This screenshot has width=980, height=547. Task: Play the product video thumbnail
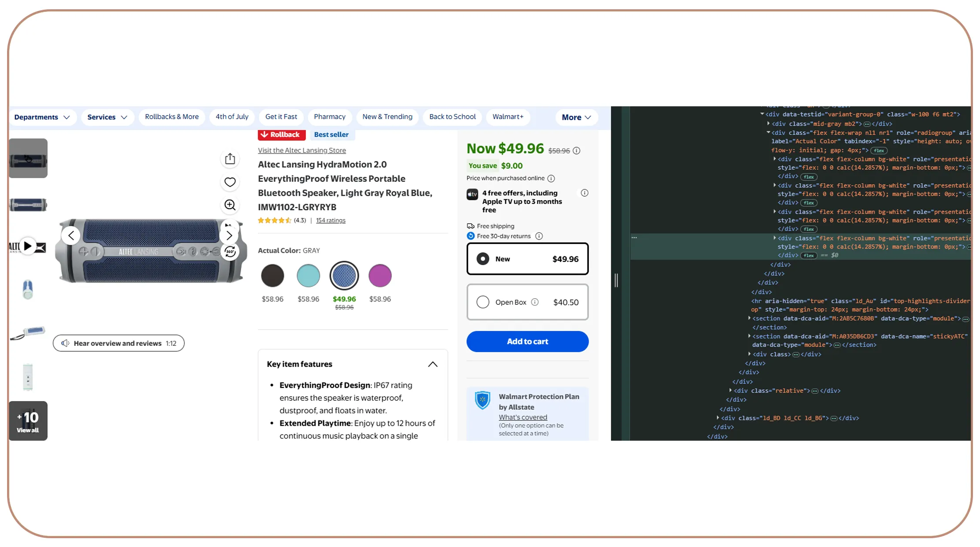pyautogui.click(x=28, y=246)
